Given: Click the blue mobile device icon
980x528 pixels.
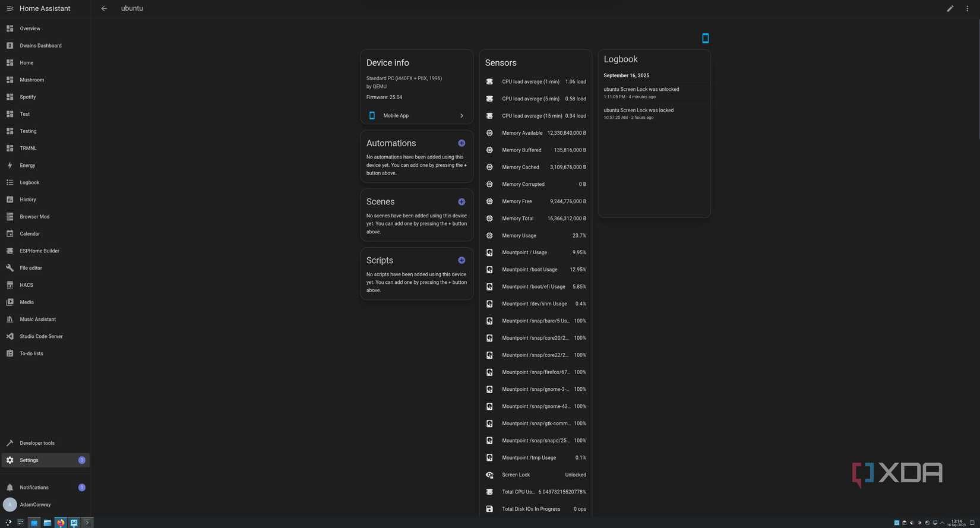Looking at the screenshot, I should 706,38.
